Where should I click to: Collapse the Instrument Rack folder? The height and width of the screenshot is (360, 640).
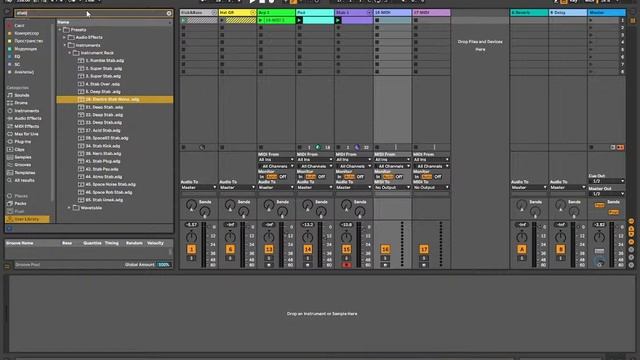69,53
